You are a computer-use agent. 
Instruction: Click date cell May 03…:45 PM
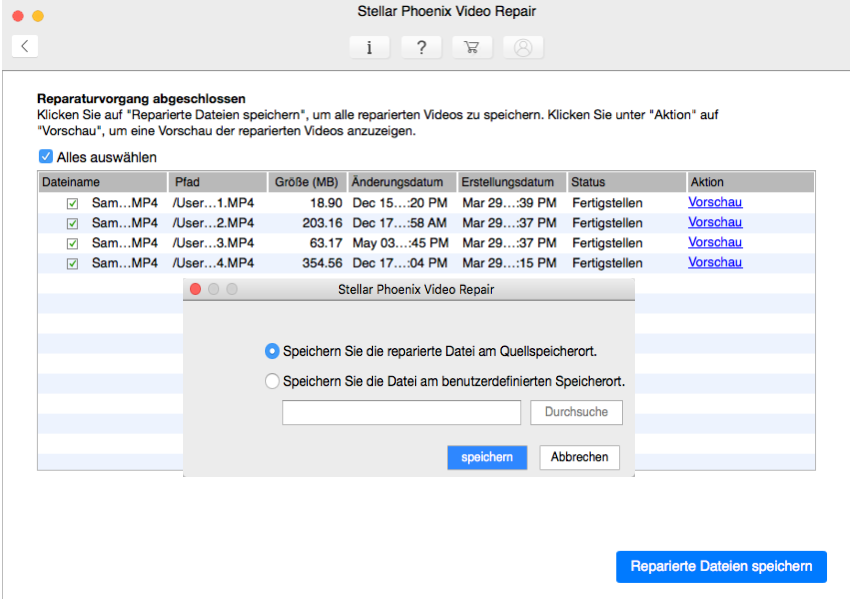pyautogui.click(x=401, y=243)
